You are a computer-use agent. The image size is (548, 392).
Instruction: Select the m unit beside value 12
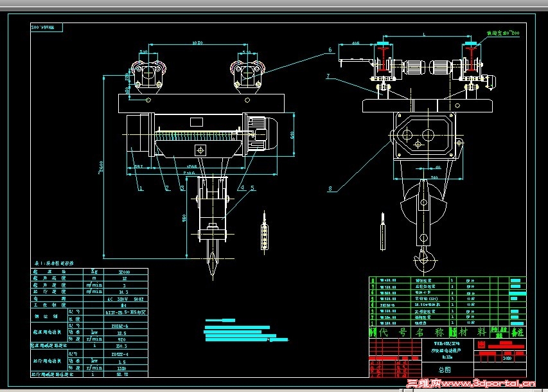(x=94, y=278)
